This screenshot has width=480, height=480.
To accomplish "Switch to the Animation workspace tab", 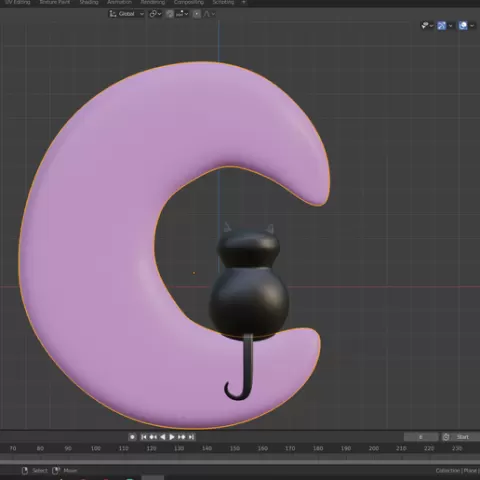I will [119, 2].
